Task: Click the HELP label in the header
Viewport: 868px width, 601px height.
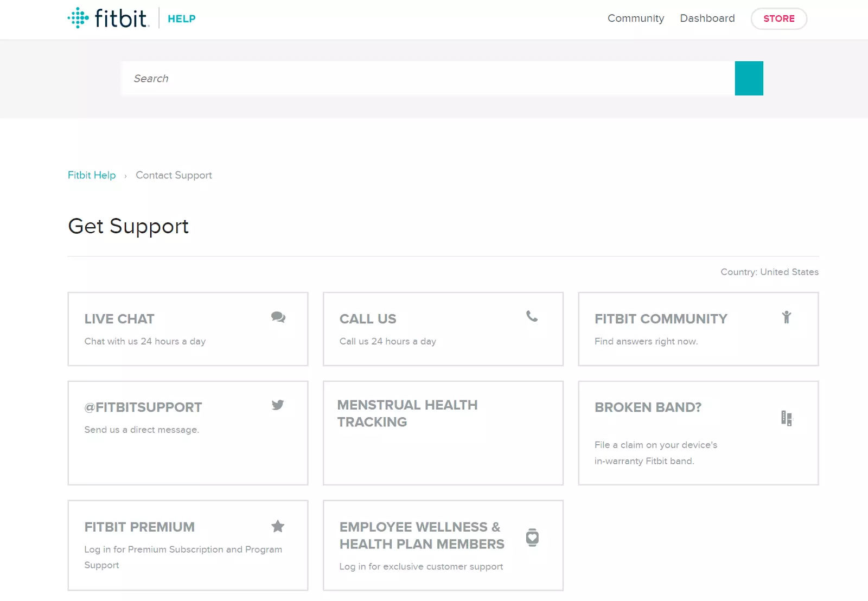Action: (x=182, y=18)
